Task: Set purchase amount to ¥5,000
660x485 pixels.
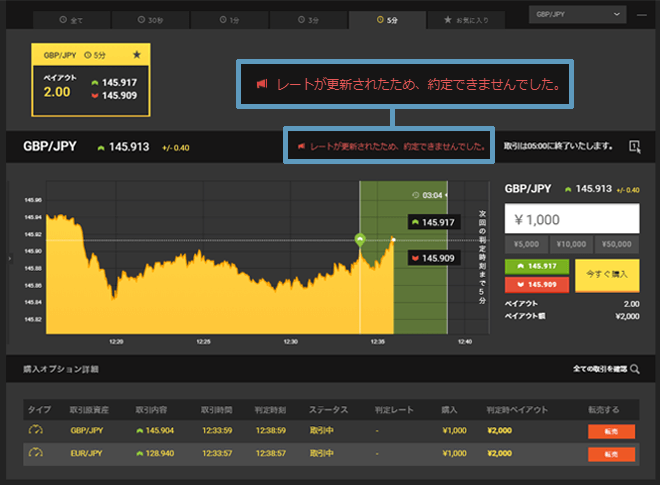Action: point(526,244)
